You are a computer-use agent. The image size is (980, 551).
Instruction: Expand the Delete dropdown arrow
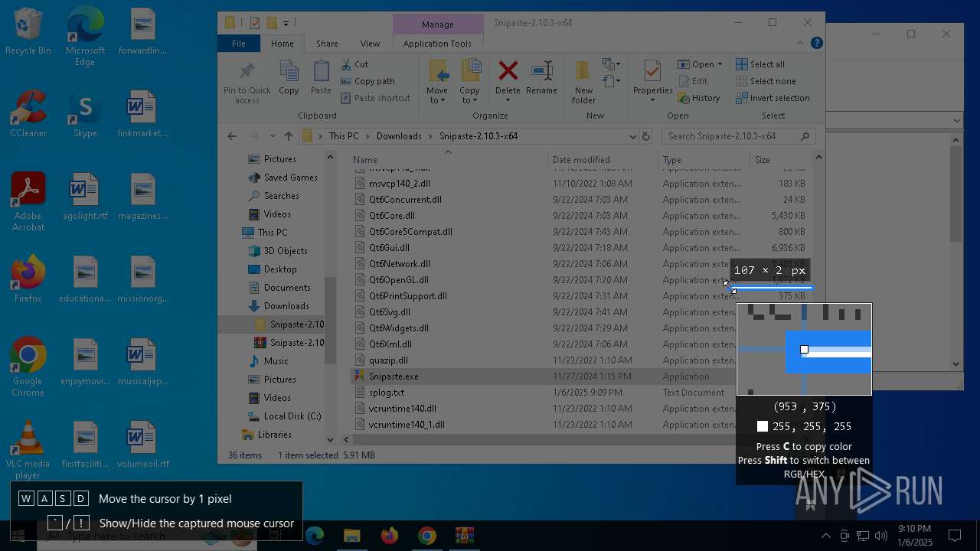[508, 100]
